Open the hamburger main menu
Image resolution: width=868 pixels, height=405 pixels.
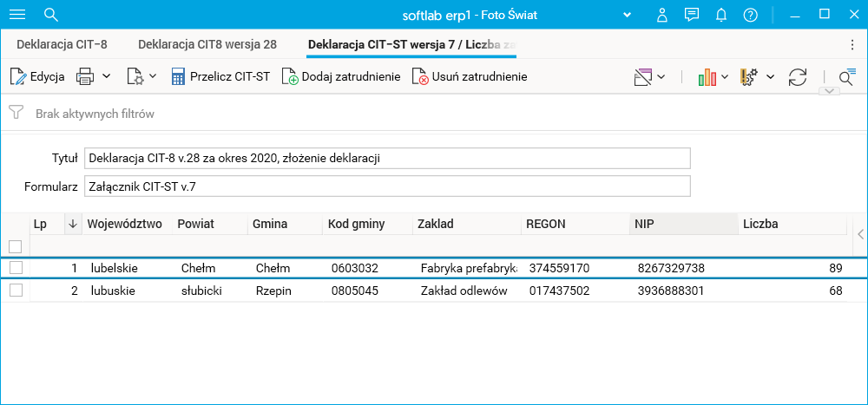pyautogui.click(x=16, y=15)
